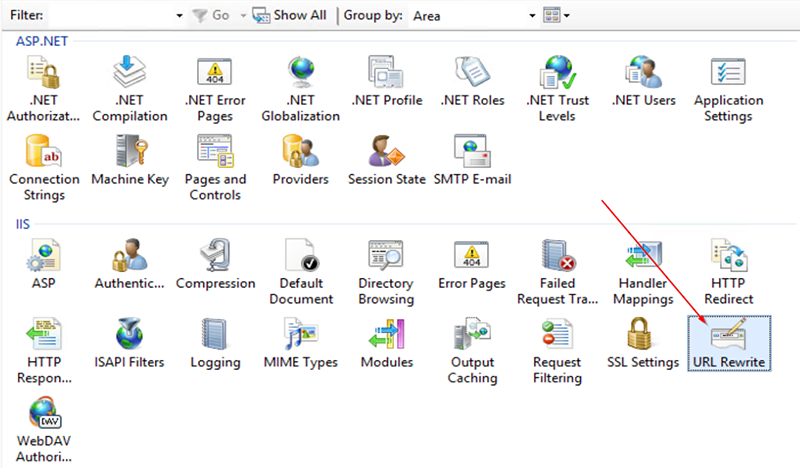Expand the view mode dropdown arrow
The image size is (800, 468).
(566, 16)
